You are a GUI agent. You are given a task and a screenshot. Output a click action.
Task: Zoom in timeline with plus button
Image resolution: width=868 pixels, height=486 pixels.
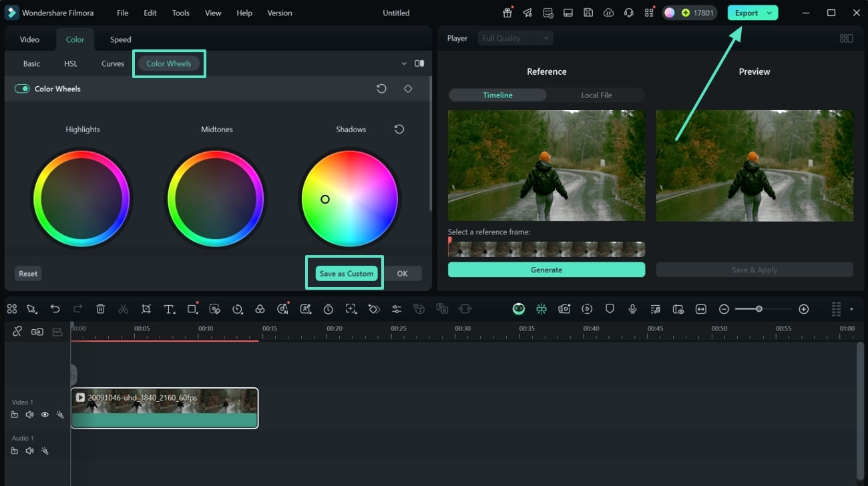pyautogui.click(x=804, y=309)
